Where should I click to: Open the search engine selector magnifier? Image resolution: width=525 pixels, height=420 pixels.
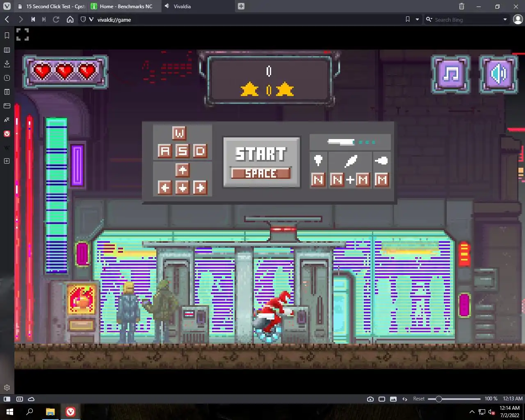429,19
